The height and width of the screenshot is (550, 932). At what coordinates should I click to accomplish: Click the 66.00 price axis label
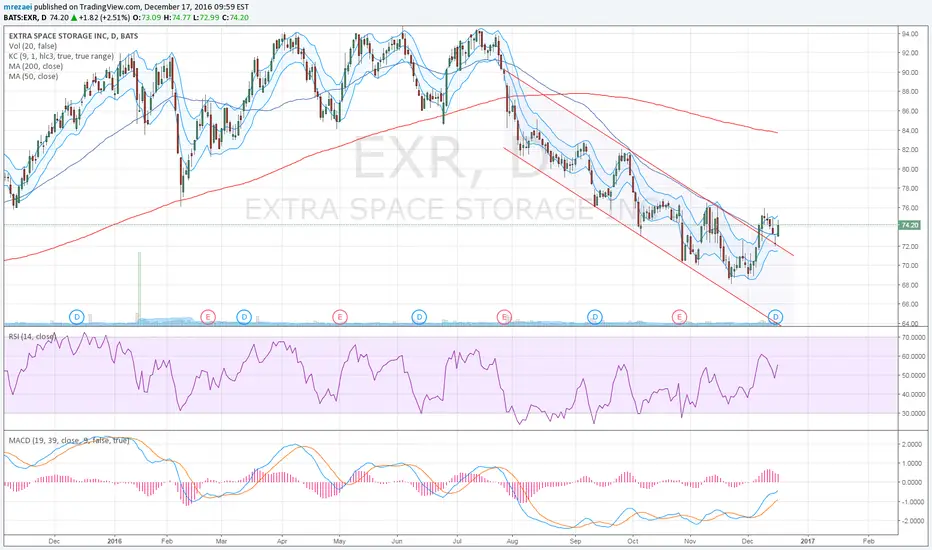click(909, 304)
